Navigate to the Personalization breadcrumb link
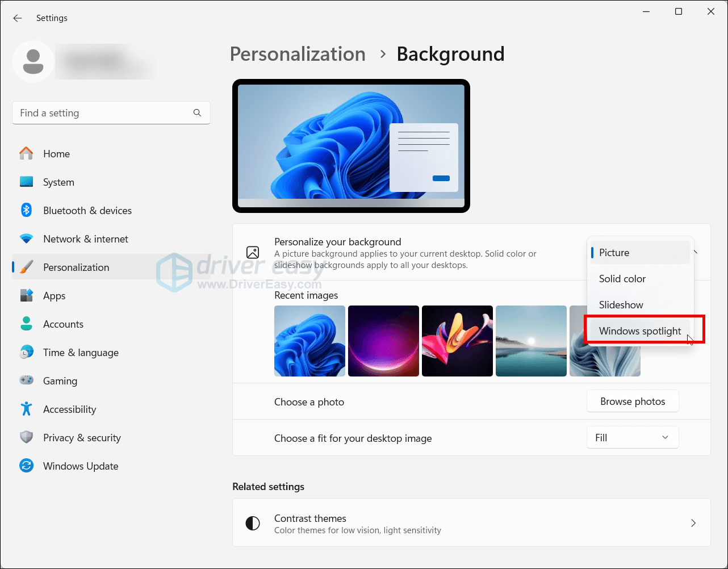 pos(298,54)
